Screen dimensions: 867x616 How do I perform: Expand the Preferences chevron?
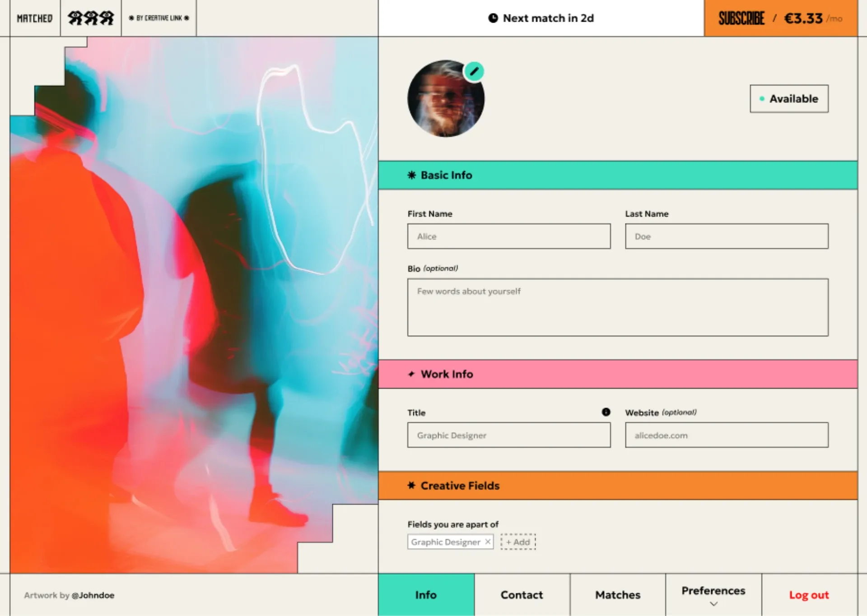click(x=713, y=603)
